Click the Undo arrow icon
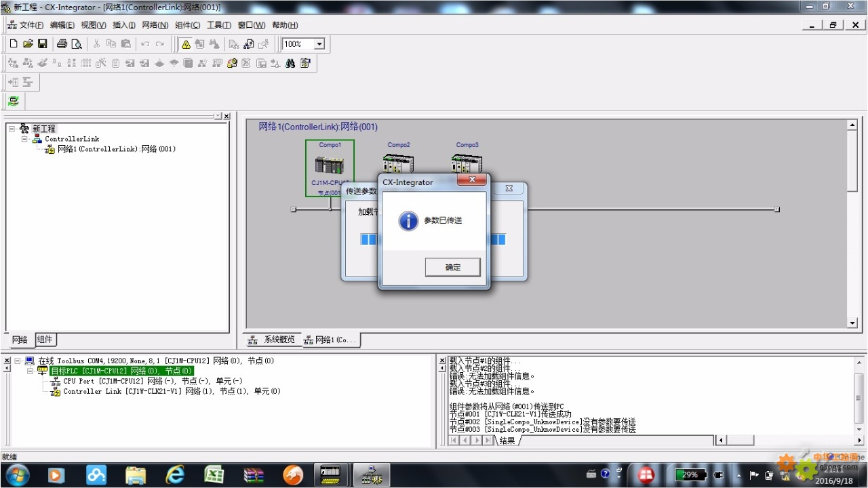Image resolution: width=868 pixels, height=488 pixels. pyautogui.click(x=145, y=44)
